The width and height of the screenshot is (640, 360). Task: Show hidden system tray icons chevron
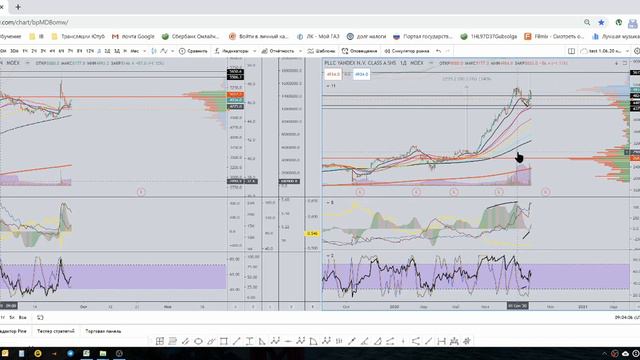pyautogui.click(x=604, y=354)
